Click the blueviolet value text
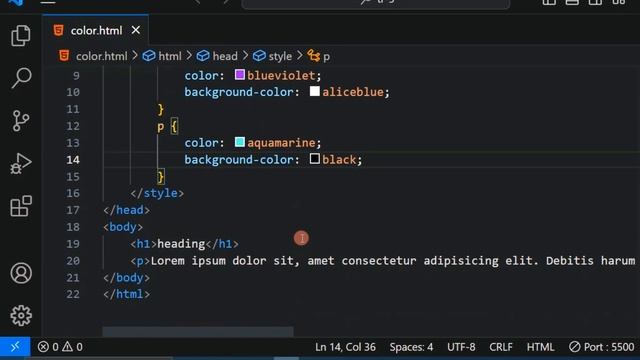 (x=281, y=76)
